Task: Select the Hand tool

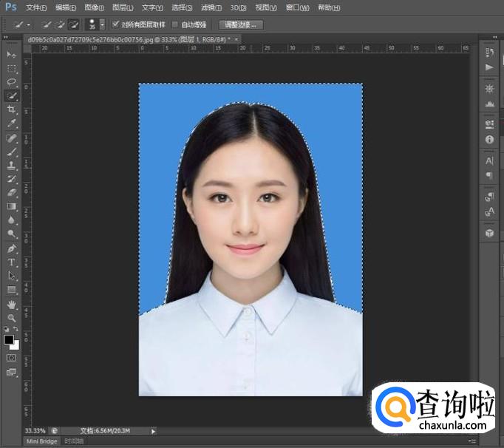Action: pos(11,304)
